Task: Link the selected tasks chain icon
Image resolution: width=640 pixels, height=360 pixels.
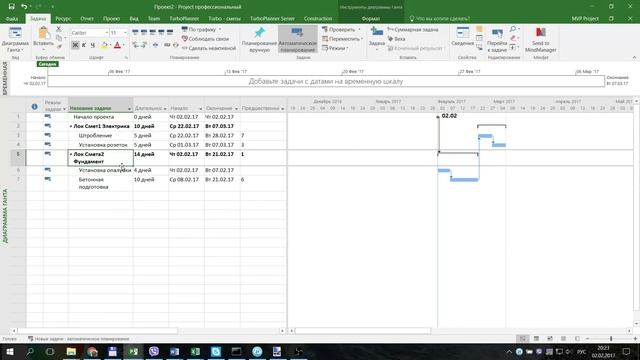Action: click(167, 45)
